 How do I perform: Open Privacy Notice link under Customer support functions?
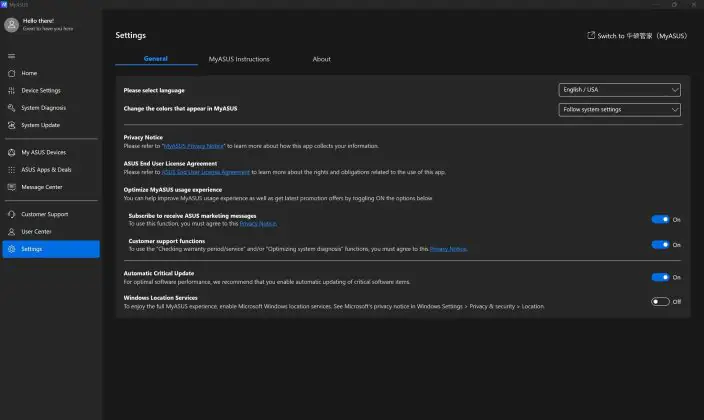coord(448,249)
